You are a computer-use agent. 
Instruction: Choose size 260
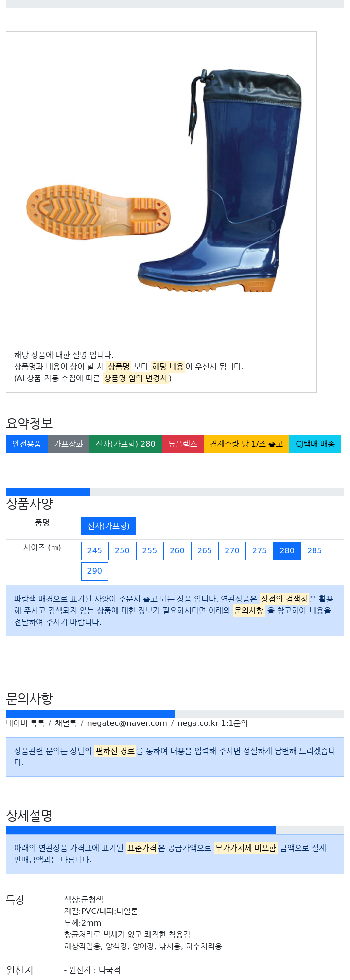177,550
